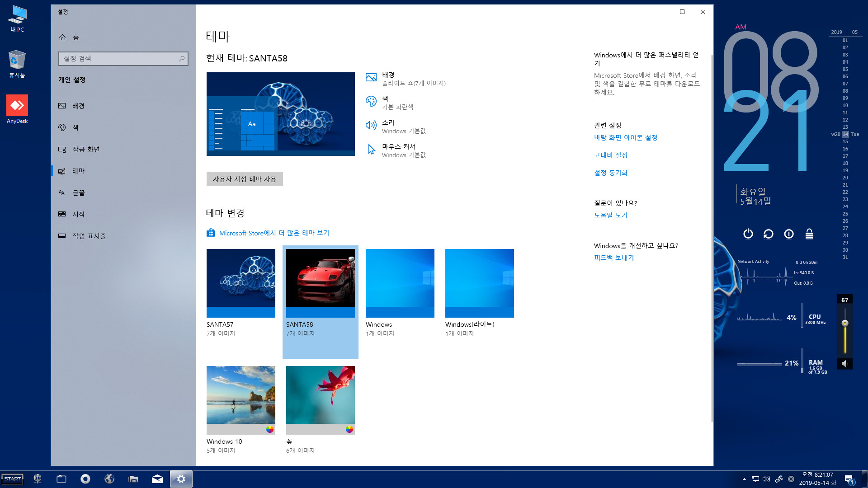
Task: Open the 배경 sidebar page
Action: pyautogui.click(x=123, y=106)
